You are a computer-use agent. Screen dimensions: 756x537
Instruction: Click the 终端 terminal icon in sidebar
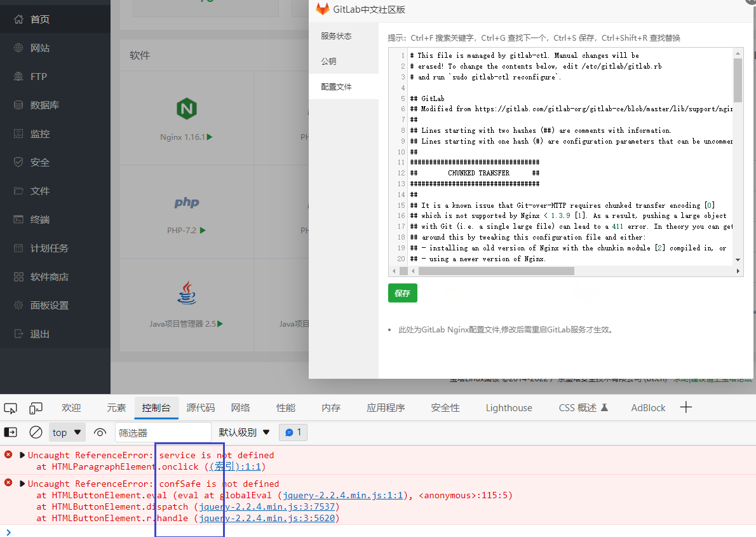coord(18,219)
